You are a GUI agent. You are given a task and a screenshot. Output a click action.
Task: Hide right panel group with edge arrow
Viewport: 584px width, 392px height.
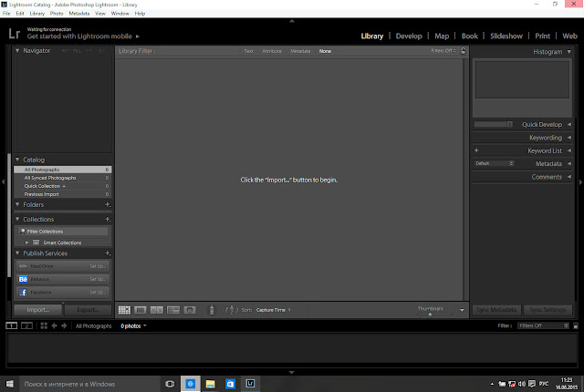(580, 181)
